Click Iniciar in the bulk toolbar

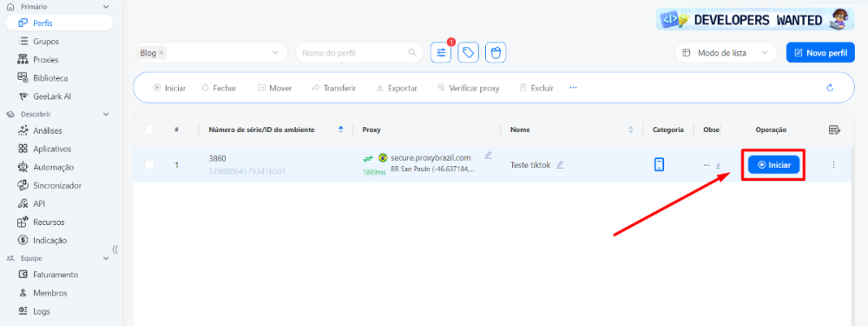[x=169, y=88]
